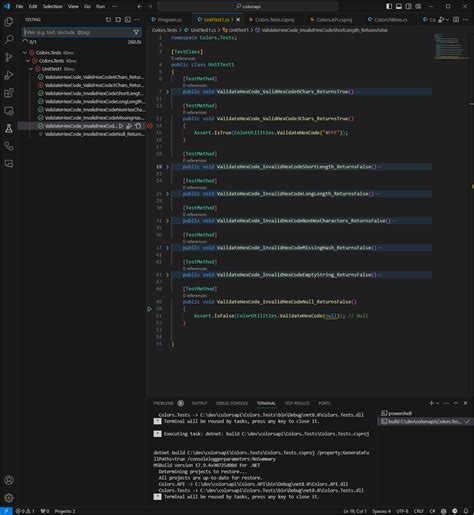Open the Remote Explorer view
This screenshot has height=515, width=474.
[x=9, y=111]
